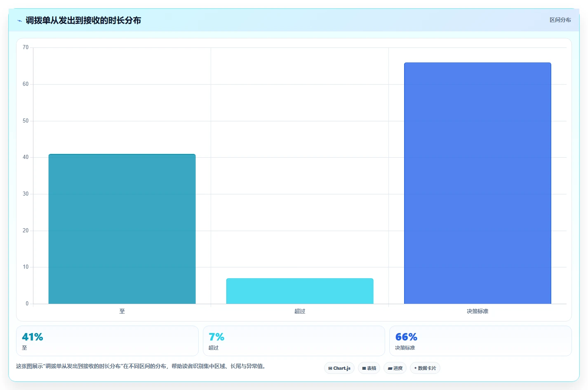Click the cyan bar for 超过
The width and height of the screenshot is (588, 390).
click(x=300, y=291)
